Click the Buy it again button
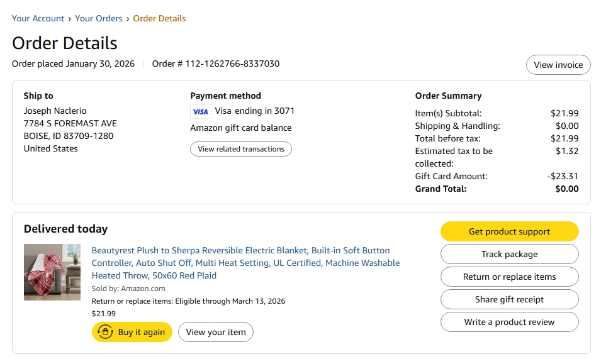Viewport: 601px width, 364px height. tap(132, 332)
